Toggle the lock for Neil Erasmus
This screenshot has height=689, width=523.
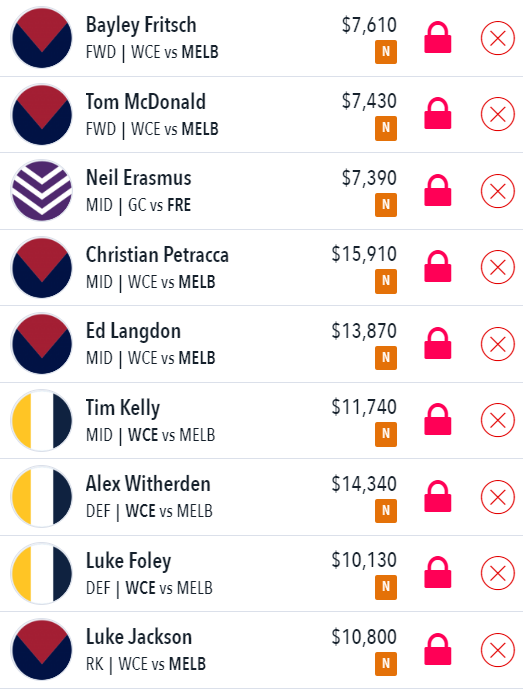438,190
